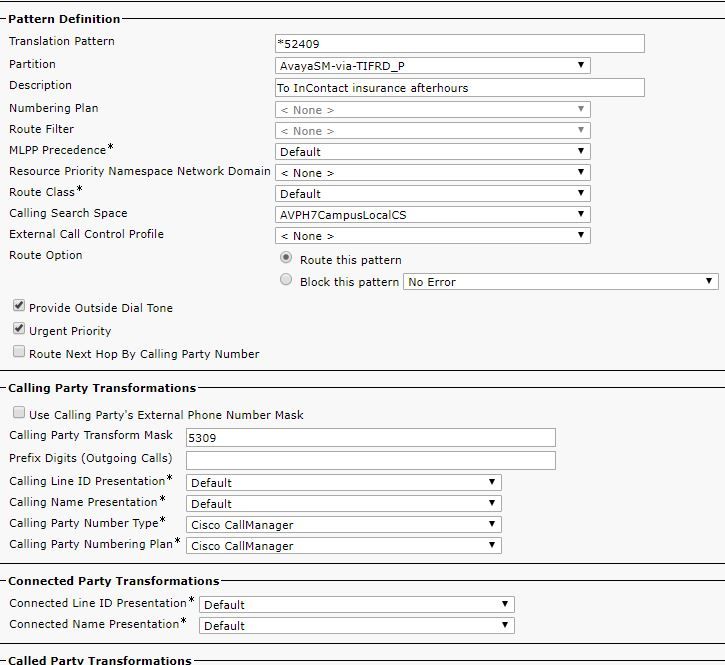Screen dimensions: 725x665
Task: Click the Route Filter label
Action: click(x=42, y=129)
